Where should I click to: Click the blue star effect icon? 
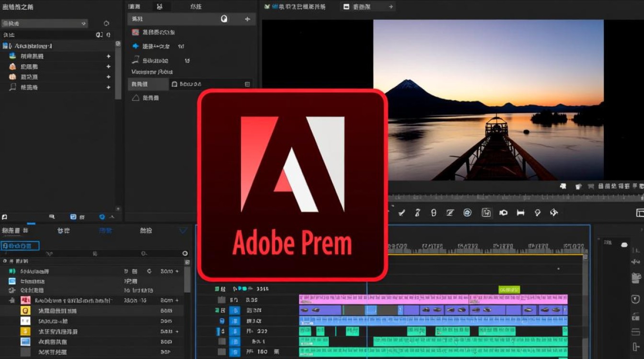135,46
